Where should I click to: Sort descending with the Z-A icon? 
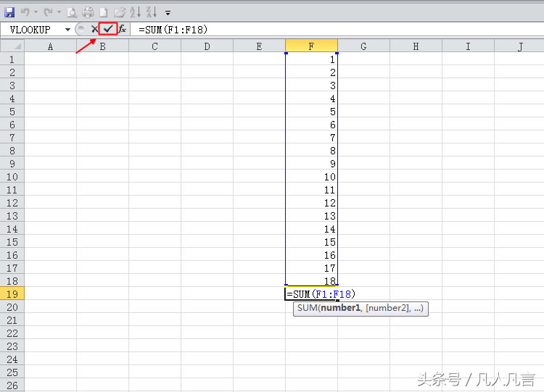(x=151, y=12)
